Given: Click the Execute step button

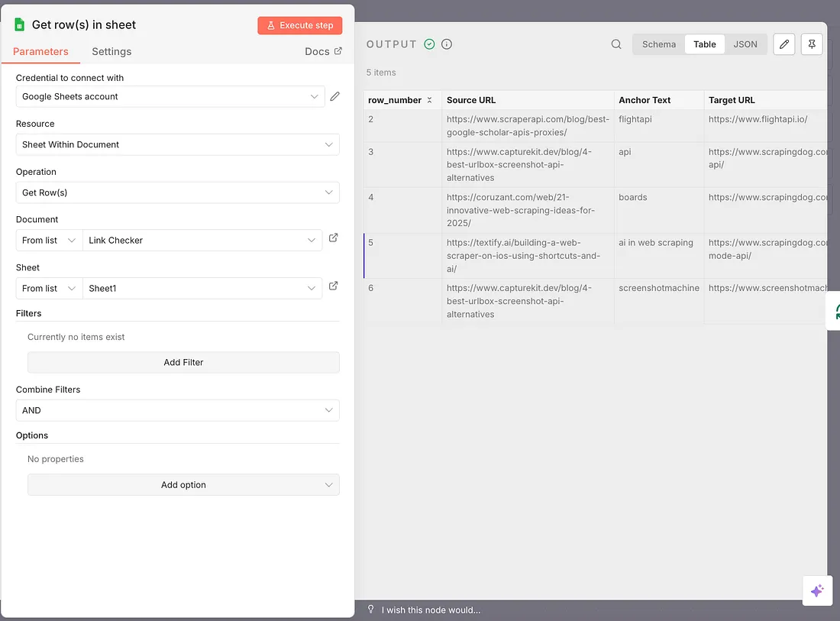Looking at the screenshot, I should pyautogui.click(x=299, y=25).
